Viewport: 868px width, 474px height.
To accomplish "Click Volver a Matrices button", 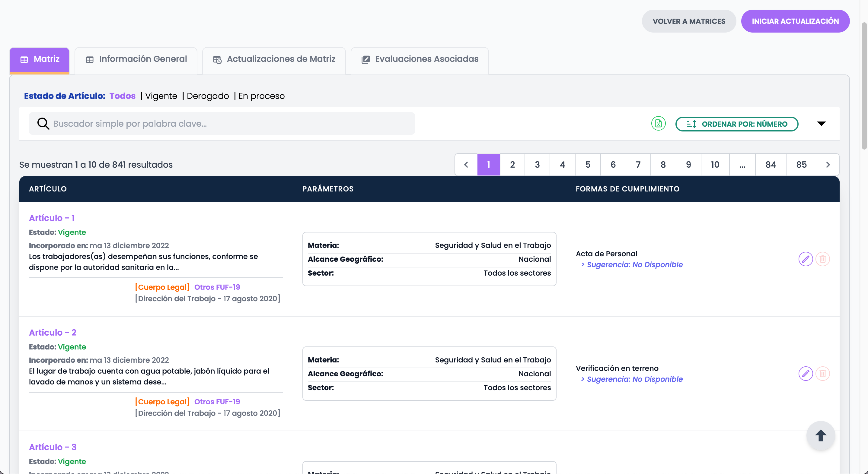I will [x=689, y=21].
